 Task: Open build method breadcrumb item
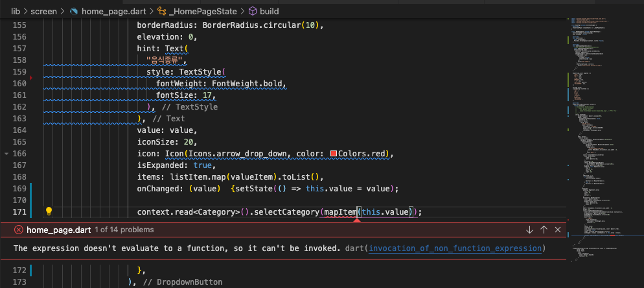click(270, 11)
